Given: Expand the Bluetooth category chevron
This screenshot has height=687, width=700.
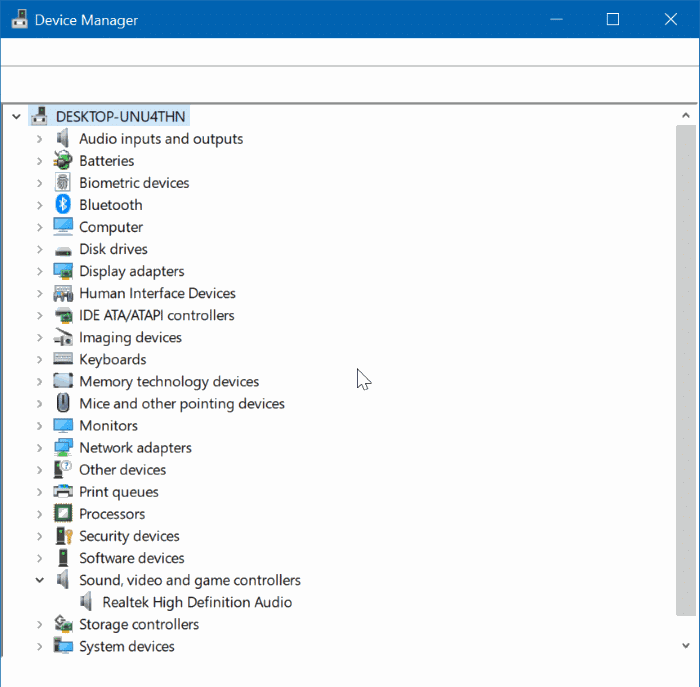Looking at the screenshot, I should coord(39,205).
